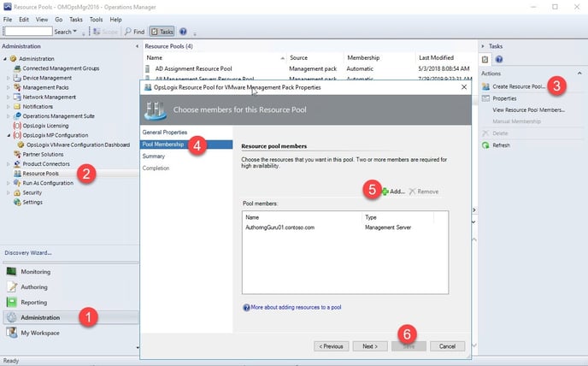Click the Management Packs icon
The image size is (588, 366).
tap(17, 87)
